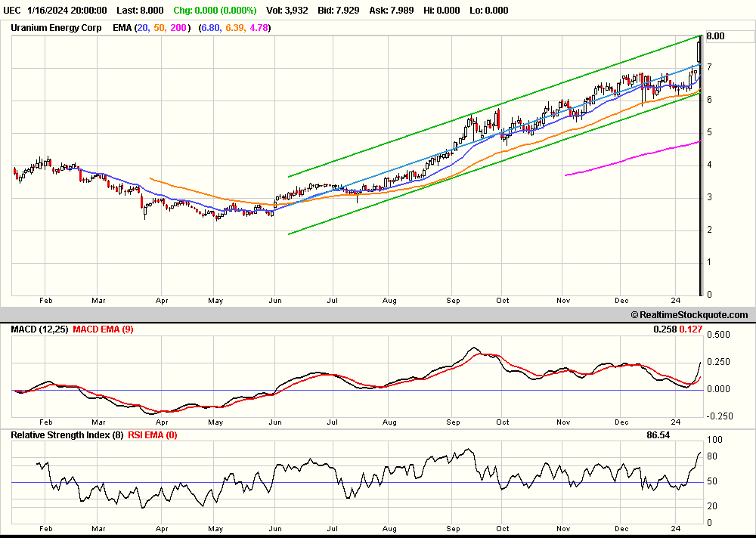Click the magenta 200 EMA period label

click(178, 28)
